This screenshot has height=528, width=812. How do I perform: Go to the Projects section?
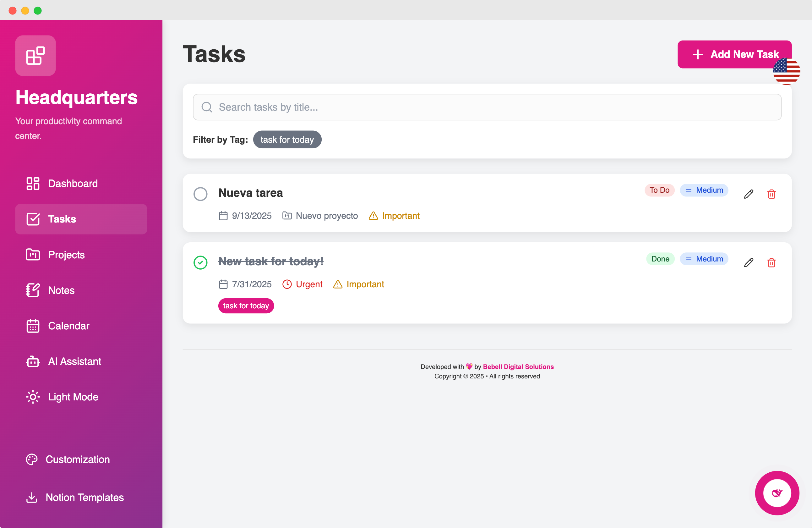(x=66, y=255)
